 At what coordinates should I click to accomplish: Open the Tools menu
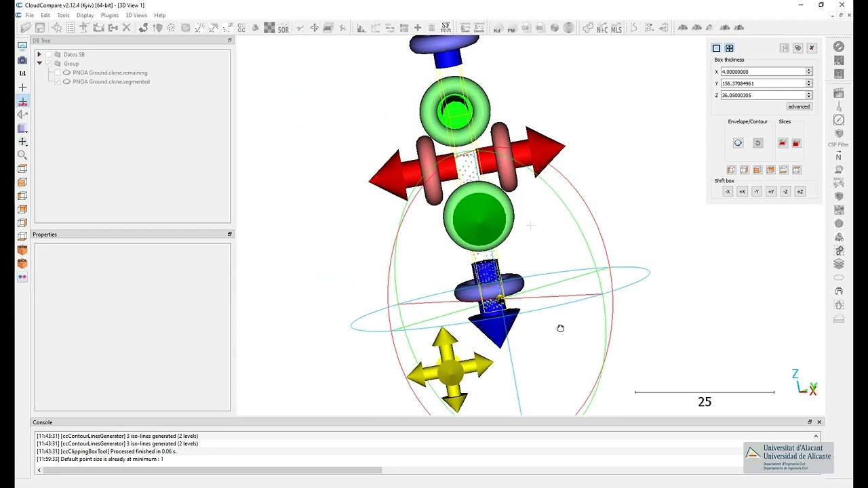[63, 15]
